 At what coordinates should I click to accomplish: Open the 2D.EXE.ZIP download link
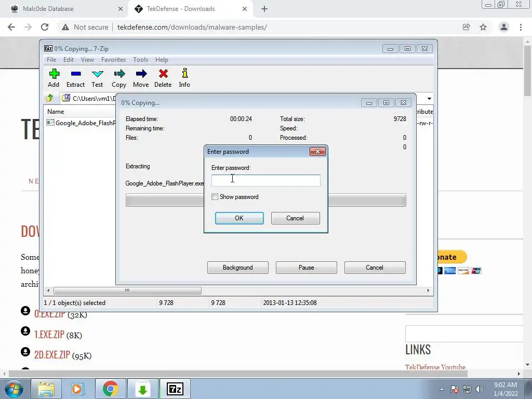[x=52, y=355]
